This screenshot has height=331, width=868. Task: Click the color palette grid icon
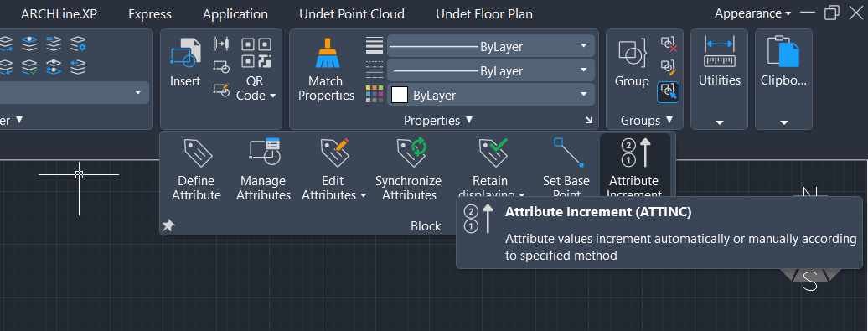tap(375, 94)
